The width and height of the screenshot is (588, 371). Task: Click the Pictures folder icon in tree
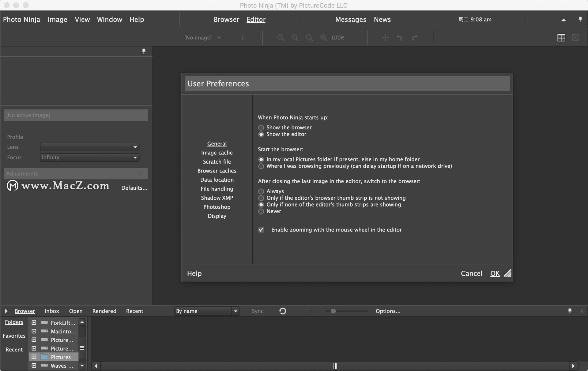[44, 357]
